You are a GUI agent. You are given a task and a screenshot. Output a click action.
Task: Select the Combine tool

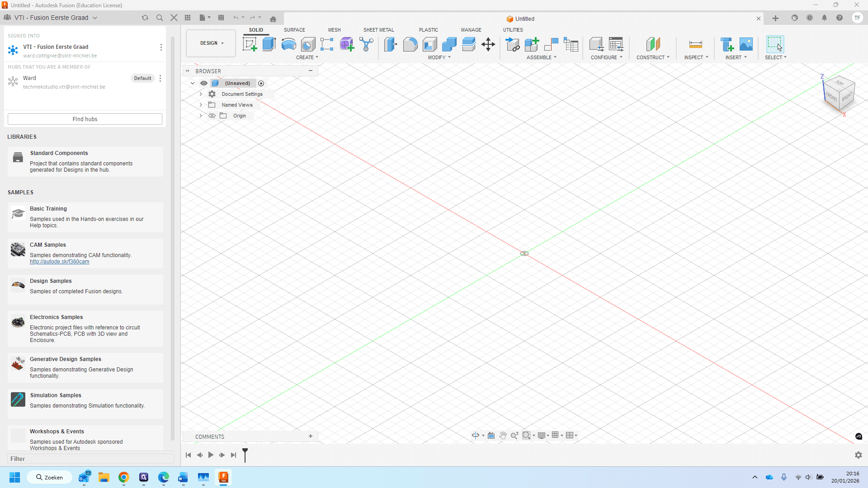click(449, 44)
